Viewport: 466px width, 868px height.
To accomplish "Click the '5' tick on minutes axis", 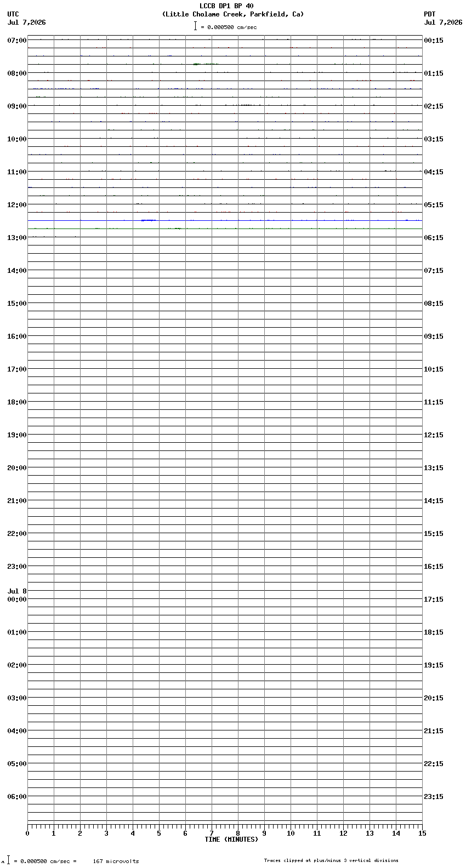I will (159, 833).
